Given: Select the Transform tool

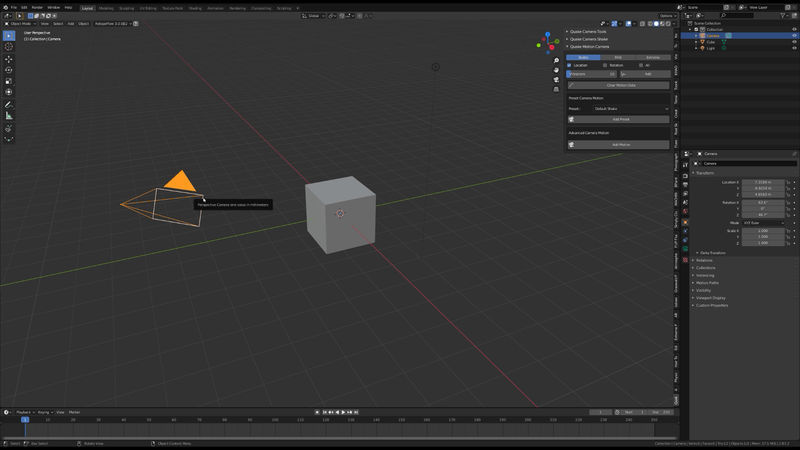Looking at the screenshot, I should (x=9, y=92).
